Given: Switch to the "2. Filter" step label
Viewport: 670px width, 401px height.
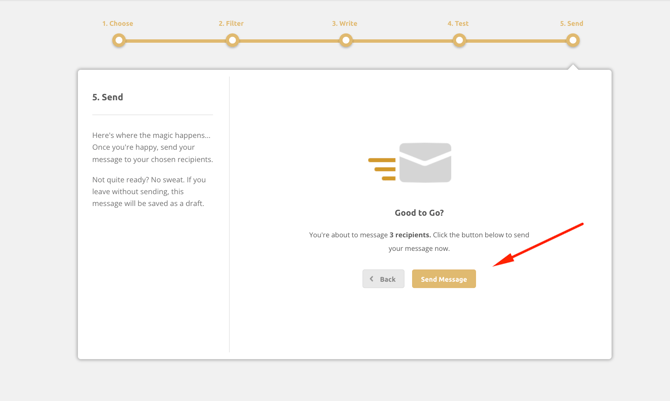Looking at the screenshot, I should (x=231, y=23).
